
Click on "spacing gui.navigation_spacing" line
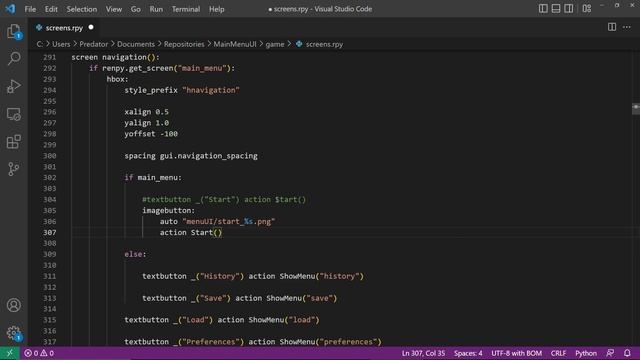pos(191,156)
